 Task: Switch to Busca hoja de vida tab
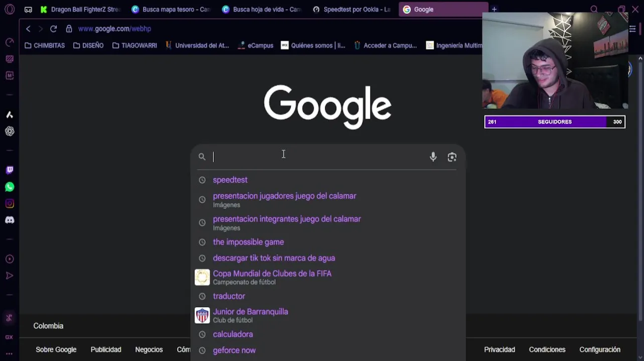[x=261, y=10]
